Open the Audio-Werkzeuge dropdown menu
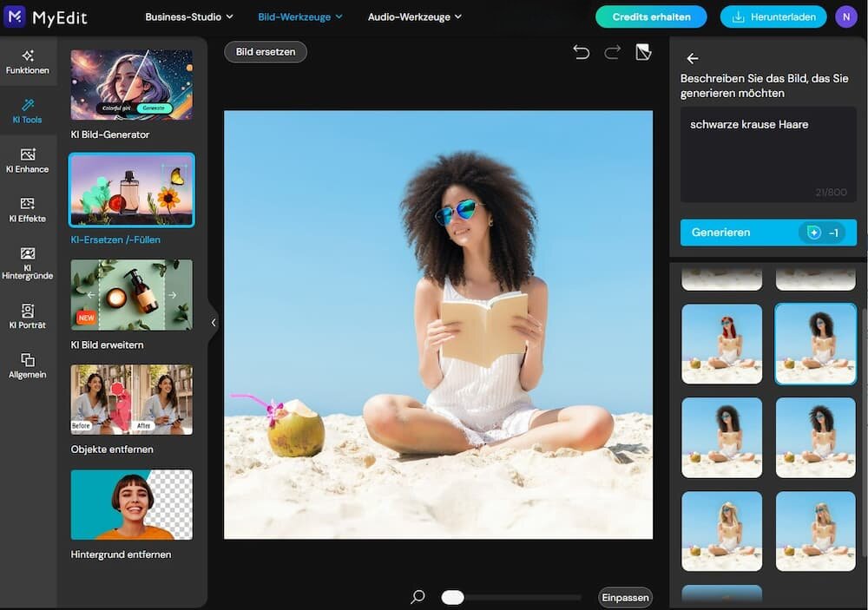Viewport: 868px width, 610px height. [x=415, y=16]
